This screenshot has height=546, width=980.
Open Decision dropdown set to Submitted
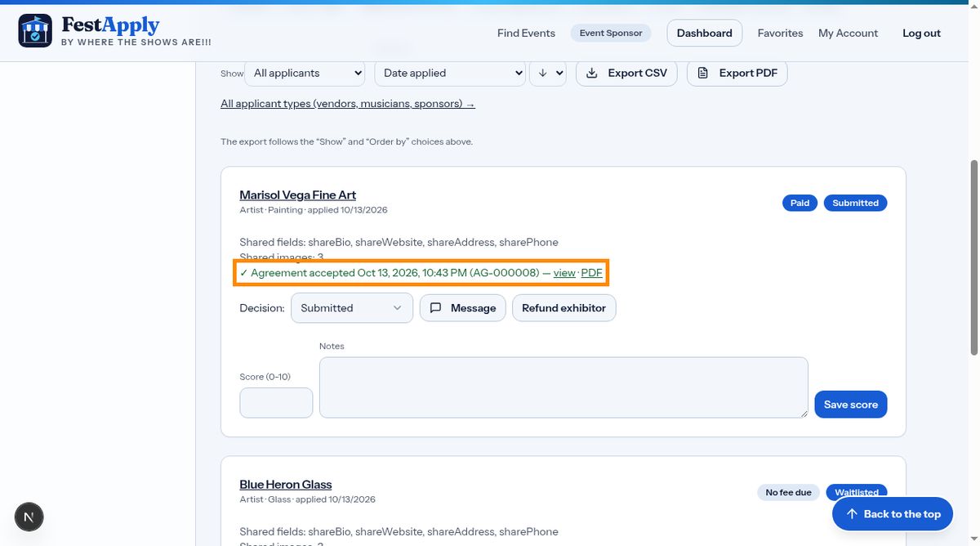[352, 308]
